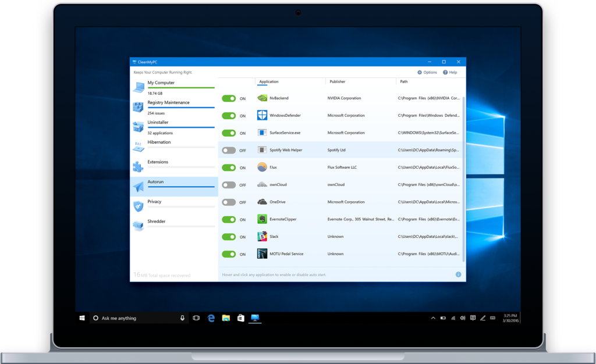Turn on the OneDrive autorun switch
This screenshot has width=596, height=364.
229,202
